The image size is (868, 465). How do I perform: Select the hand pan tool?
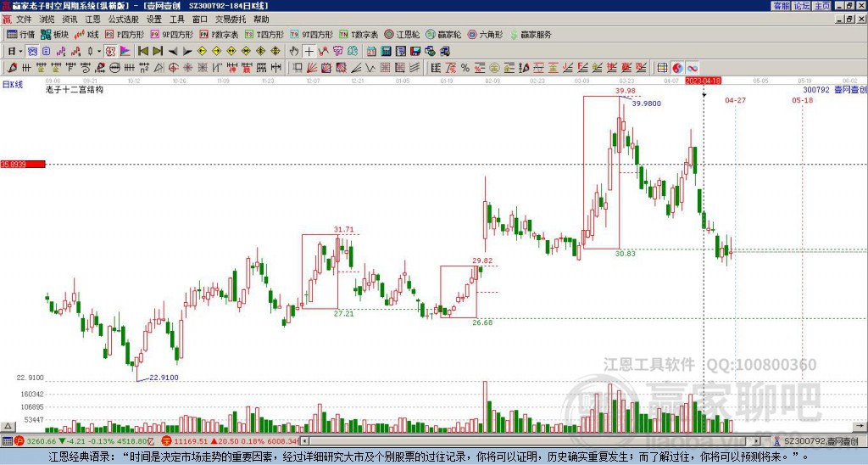pos(294,52)
